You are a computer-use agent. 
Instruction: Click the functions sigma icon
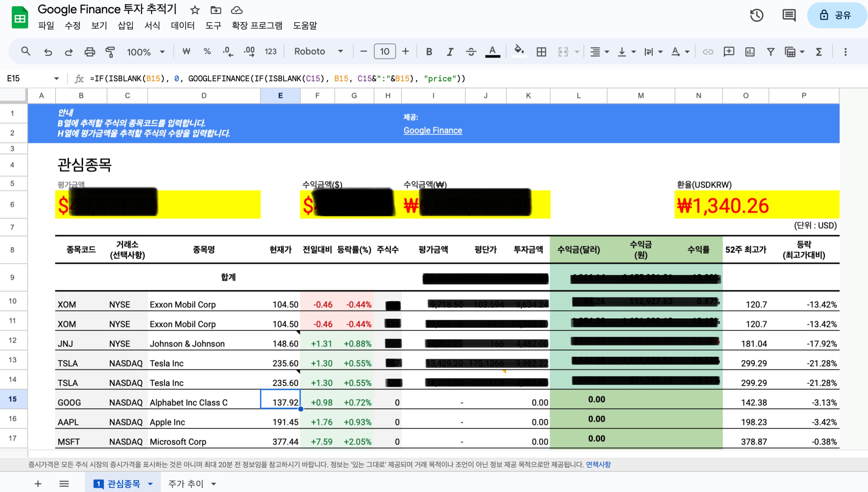pos(819,52)
